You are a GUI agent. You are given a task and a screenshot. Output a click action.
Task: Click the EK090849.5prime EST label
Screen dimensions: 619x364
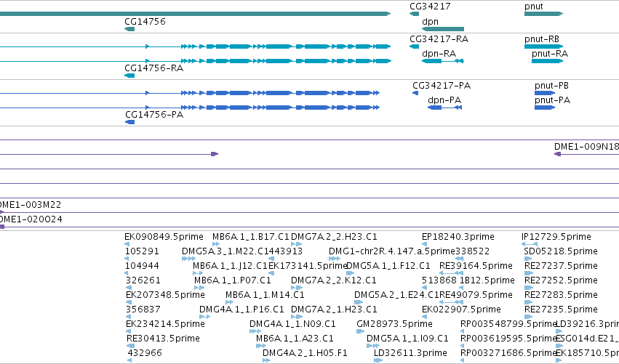164,237
